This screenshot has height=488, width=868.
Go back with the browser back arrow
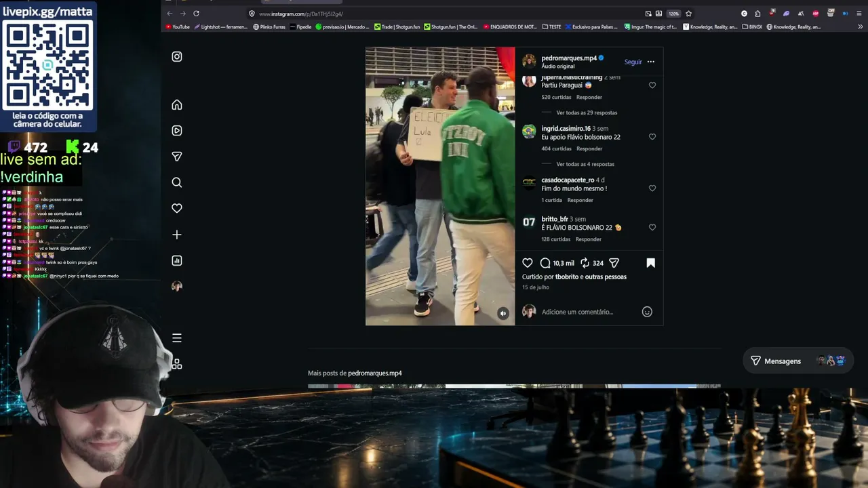pos(170,14)
